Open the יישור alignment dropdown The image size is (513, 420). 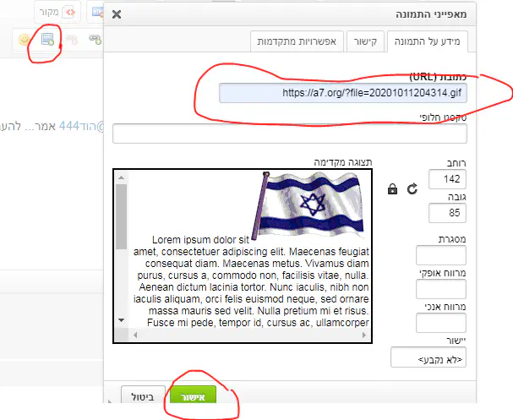428,358
